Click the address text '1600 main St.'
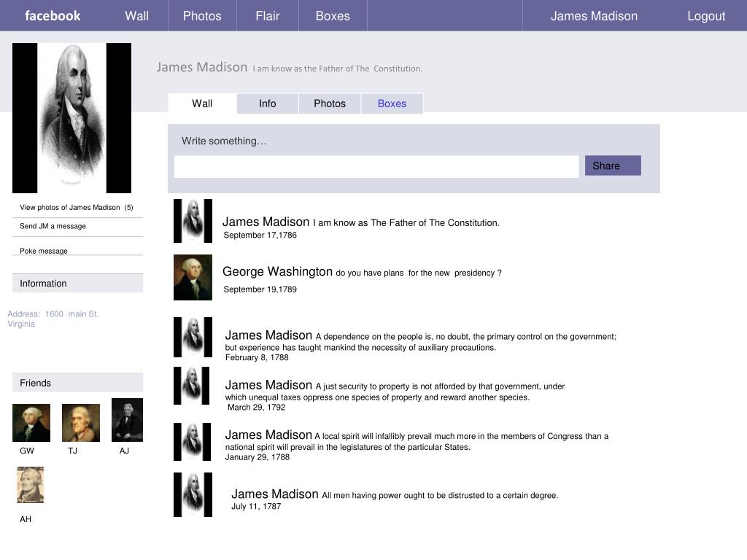Viewport: 747px width, 560px height. (x=72, y=314)
